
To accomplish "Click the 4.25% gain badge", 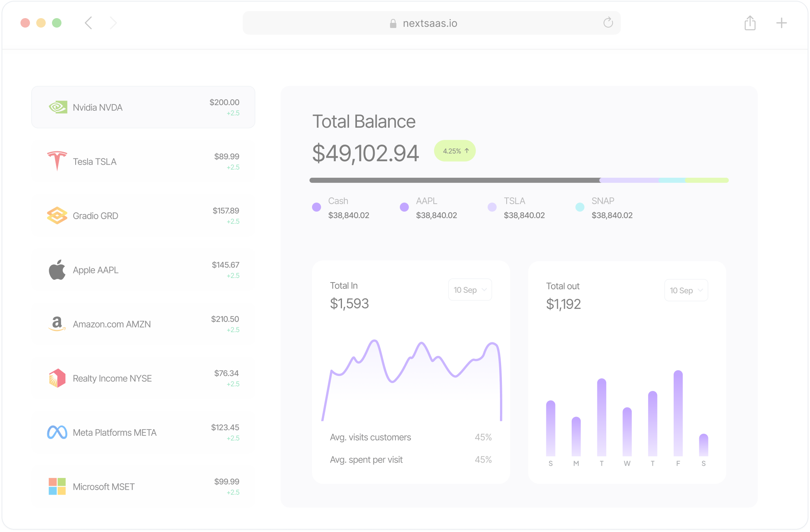I will [x=454, y=151].
